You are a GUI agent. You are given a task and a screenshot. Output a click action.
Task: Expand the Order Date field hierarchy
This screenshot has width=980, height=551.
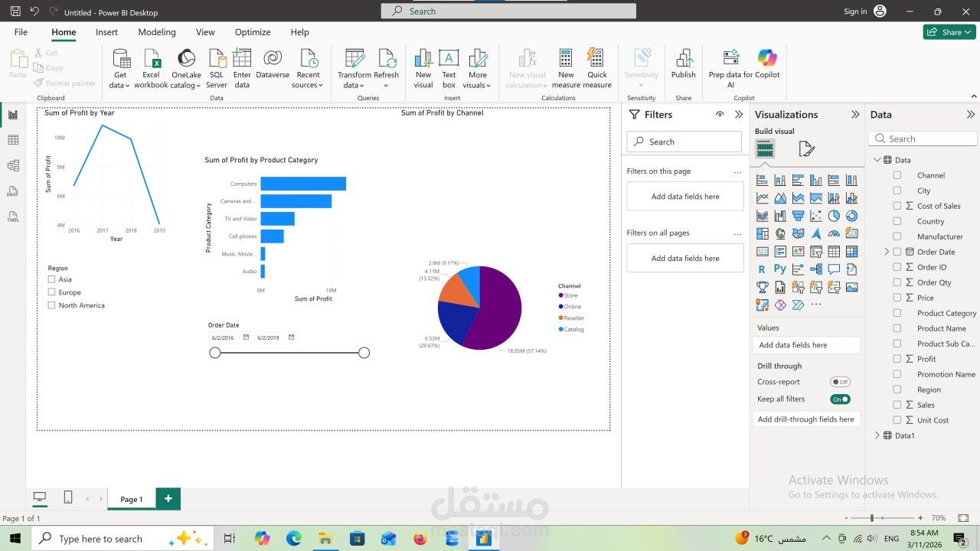887,252
